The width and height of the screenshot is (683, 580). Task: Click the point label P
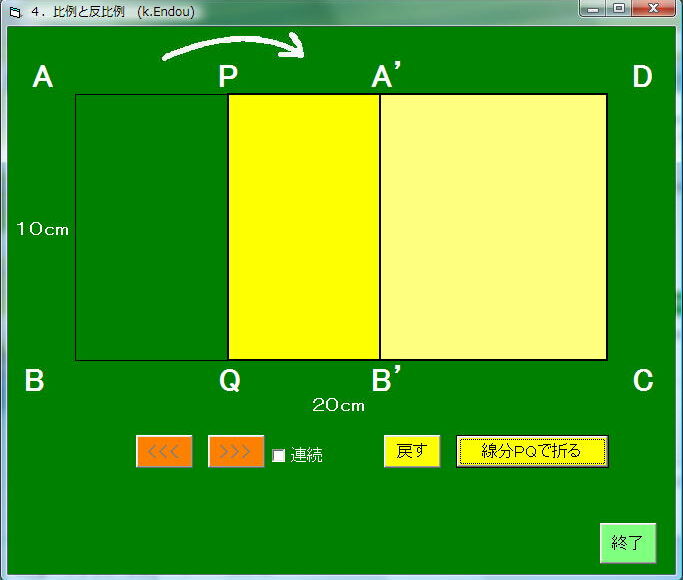click(228, 77)
